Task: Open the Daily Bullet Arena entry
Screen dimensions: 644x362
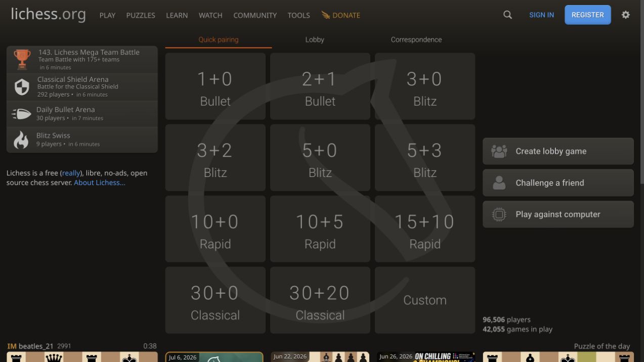Action: coord(82,114)
